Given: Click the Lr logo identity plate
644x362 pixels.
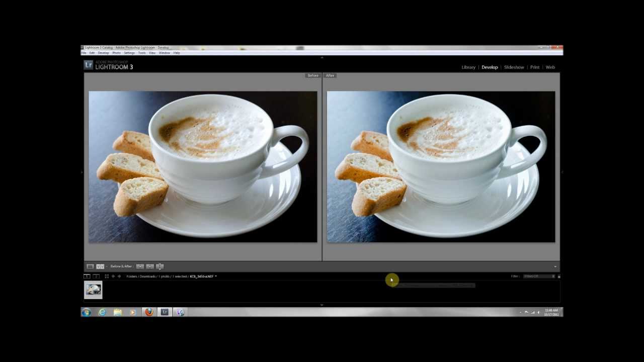Looking at the screenshot, I should click(x=89, y=65).
